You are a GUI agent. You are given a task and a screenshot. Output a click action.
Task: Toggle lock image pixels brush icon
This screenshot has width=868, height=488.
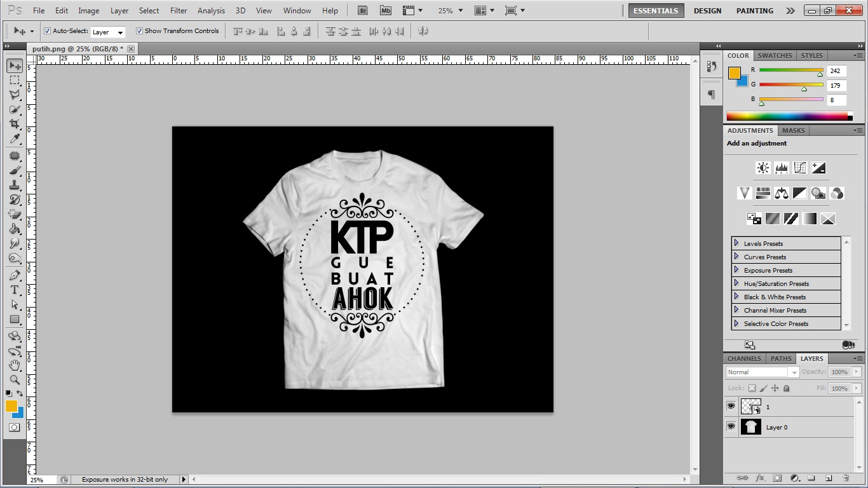(763, 388)
